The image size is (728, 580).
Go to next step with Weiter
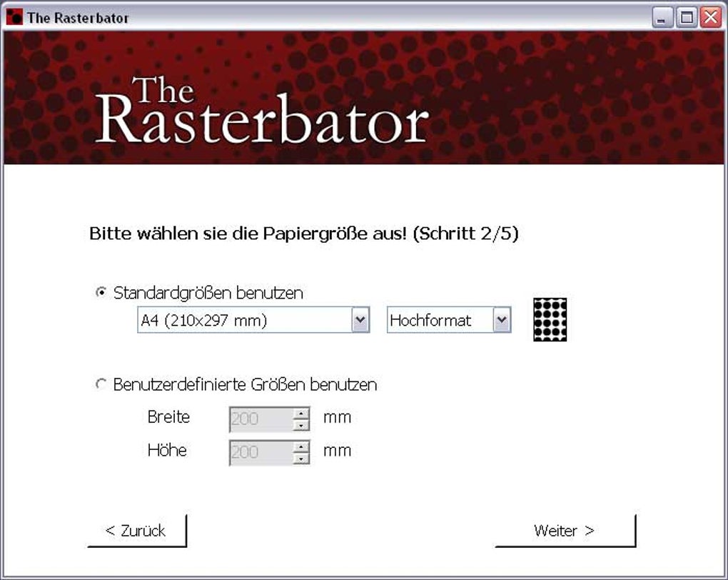click(x=565, y=531)
